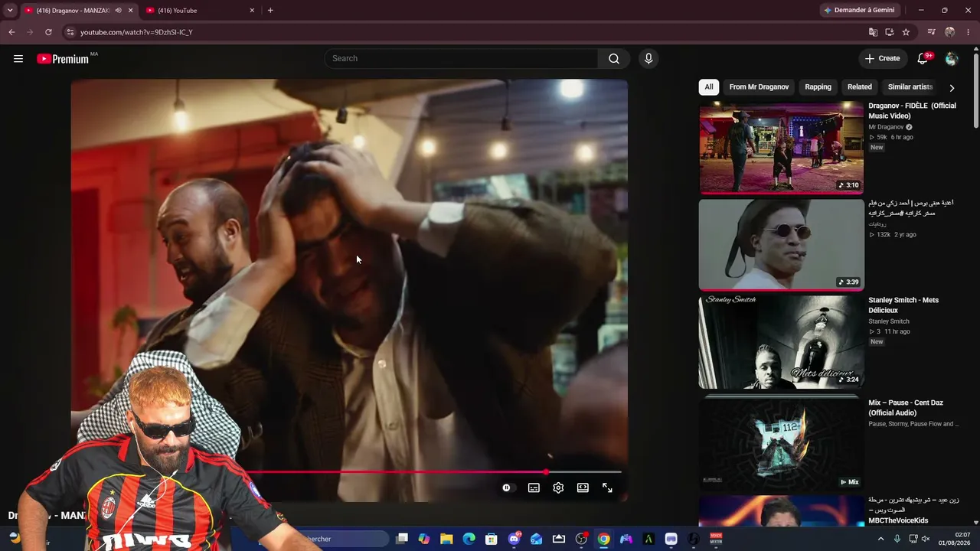Open the taskbar microphone tray icon

tap(897, 539)
